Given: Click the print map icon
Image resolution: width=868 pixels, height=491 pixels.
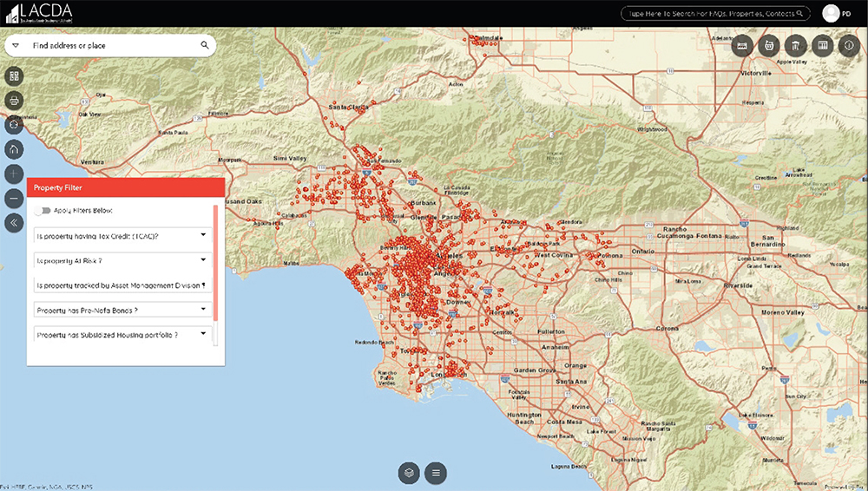Looking at the screenshot, I should click(15, 101).
